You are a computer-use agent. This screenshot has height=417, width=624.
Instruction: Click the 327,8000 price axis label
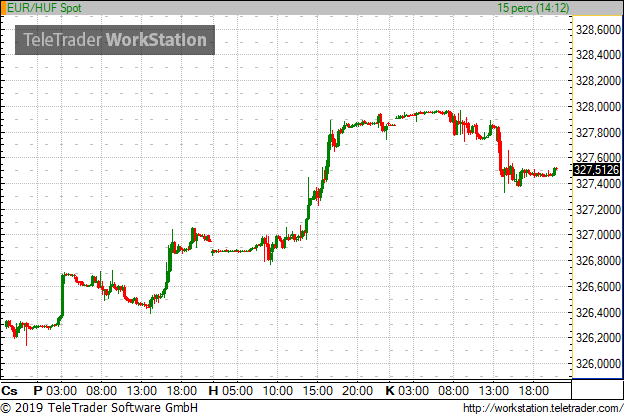(x=598, y=133)
